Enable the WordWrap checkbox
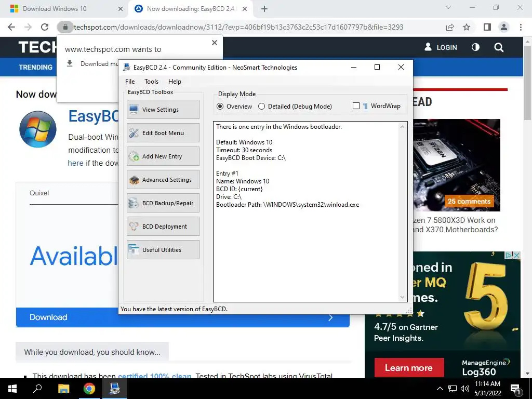Viewport: 532px width, 399px height. pyautogui.click(x=356, y=106)
